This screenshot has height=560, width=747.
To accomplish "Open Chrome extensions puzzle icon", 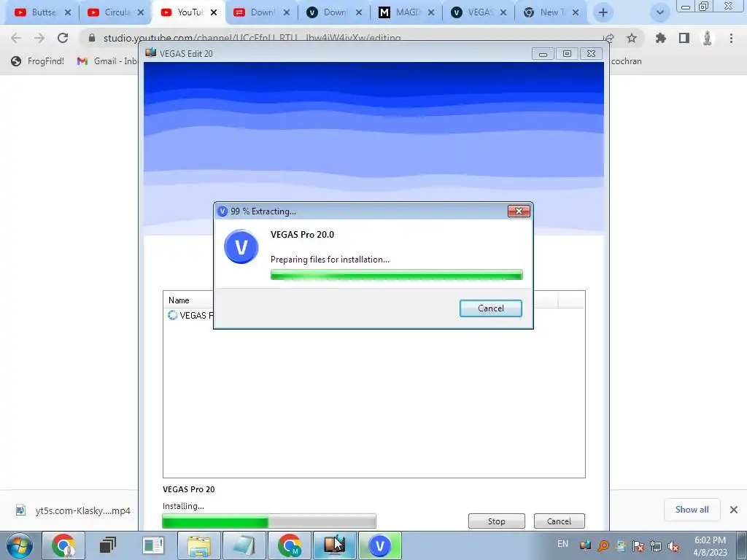I will coord(660,38).
